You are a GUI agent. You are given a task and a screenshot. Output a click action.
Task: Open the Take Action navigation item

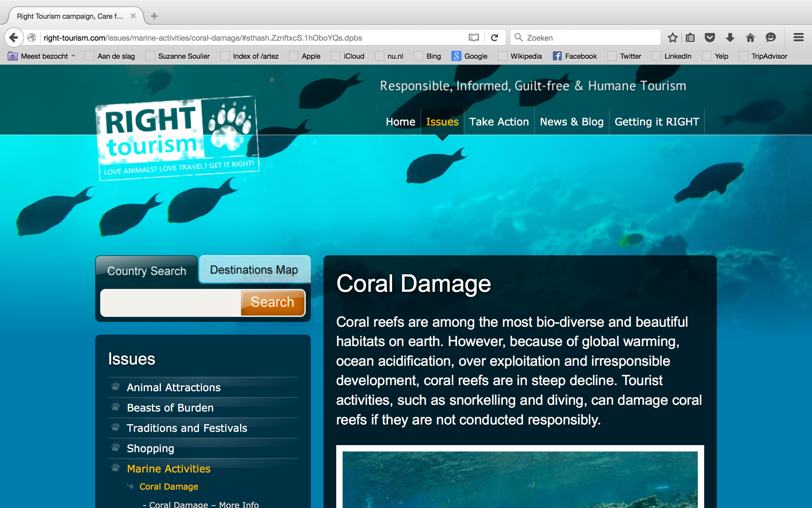499,122
